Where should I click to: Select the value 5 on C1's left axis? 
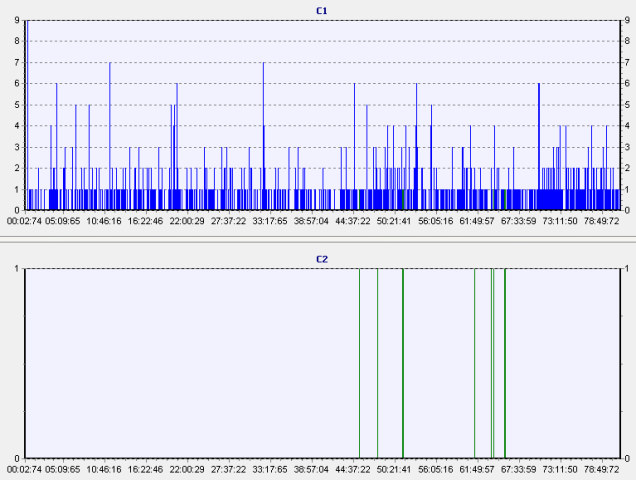[17, 105]
